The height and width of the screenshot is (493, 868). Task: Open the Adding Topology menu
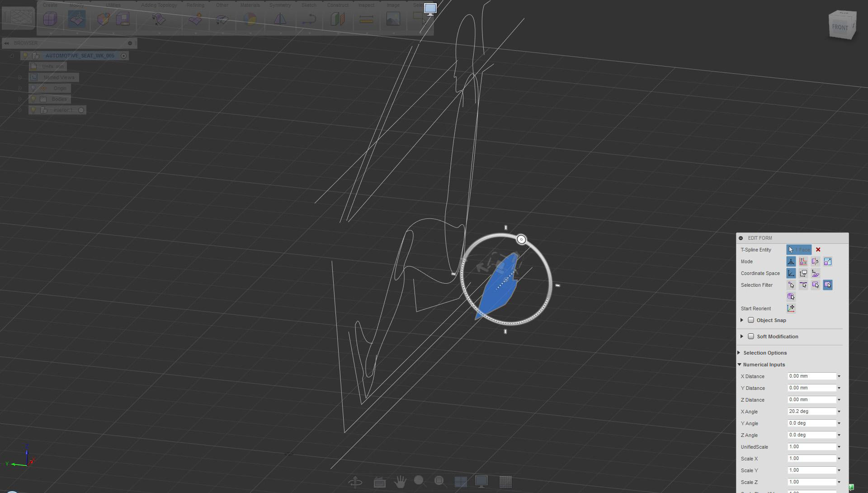pyautogui.click(x=159, y=5)
